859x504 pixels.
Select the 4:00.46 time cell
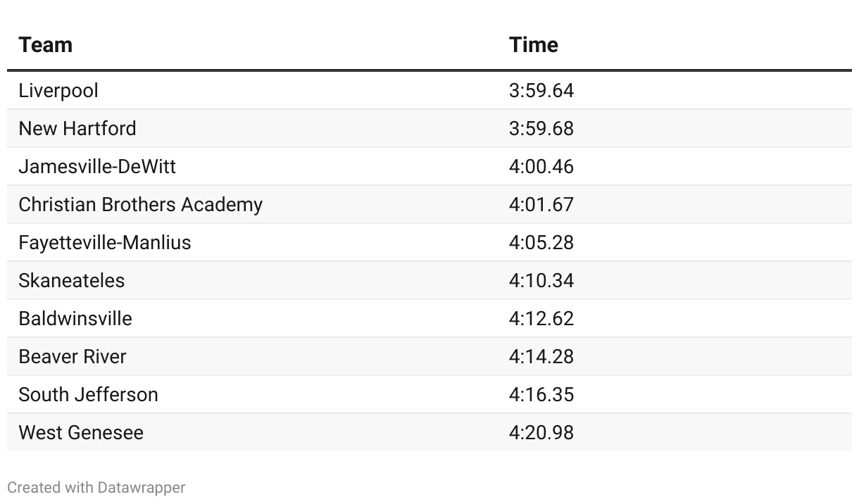tap(541, 167)
